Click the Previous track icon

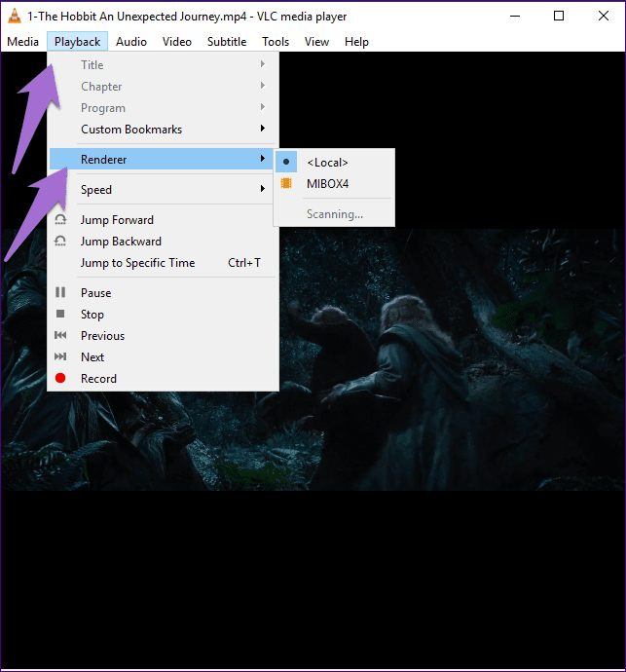pyautogui.click(x=60, y=335)
